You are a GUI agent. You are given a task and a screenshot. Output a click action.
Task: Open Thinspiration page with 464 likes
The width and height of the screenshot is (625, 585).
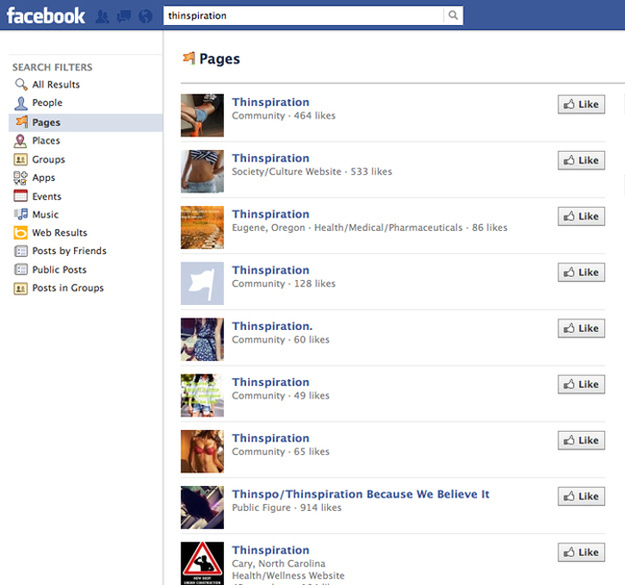[271, 102]
